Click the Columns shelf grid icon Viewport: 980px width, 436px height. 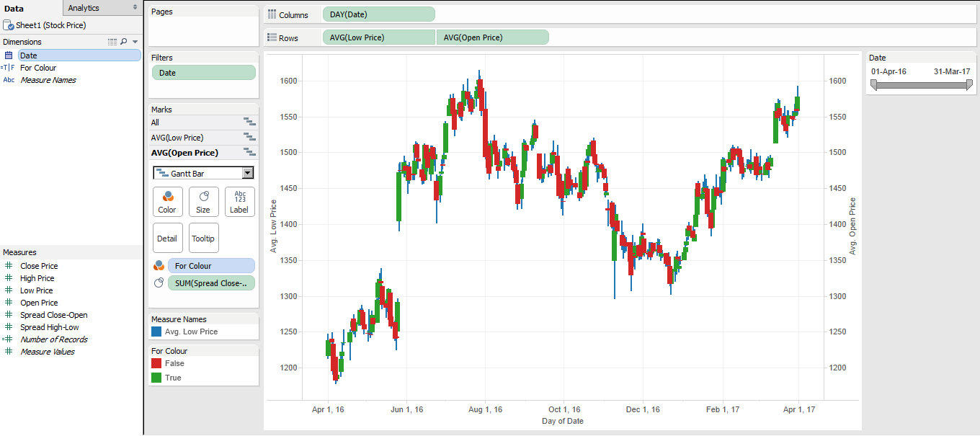(272, 14)
